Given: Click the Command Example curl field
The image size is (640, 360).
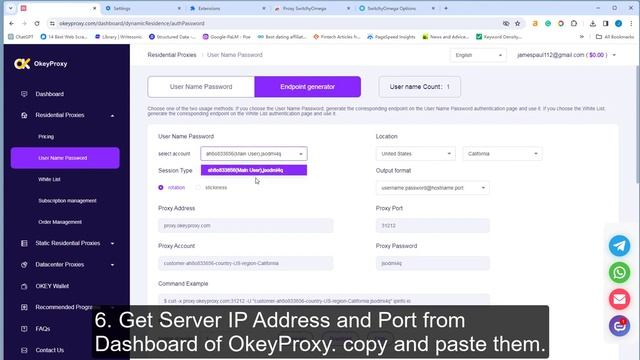Looking at the screenshot, I should (324, 300).
